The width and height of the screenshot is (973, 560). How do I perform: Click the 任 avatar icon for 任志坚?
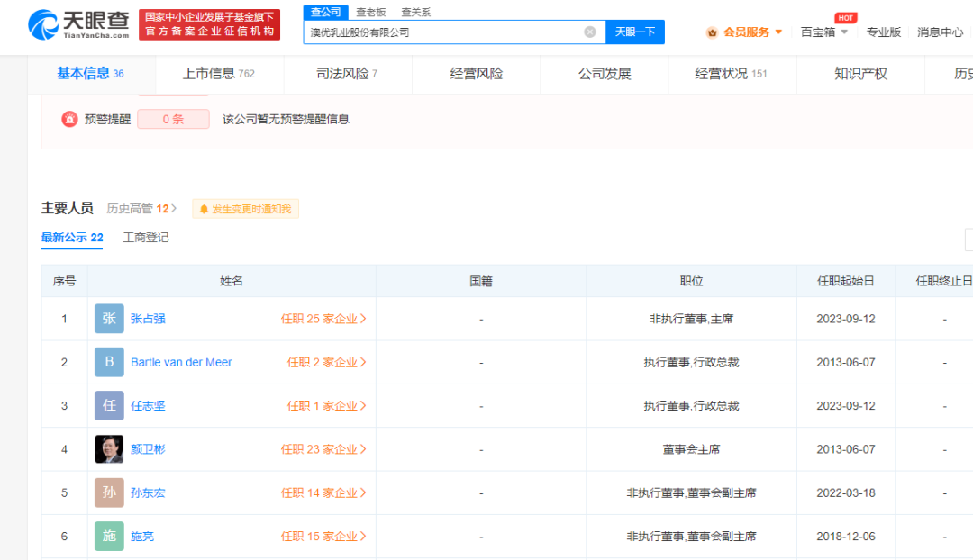coord(109,406)
